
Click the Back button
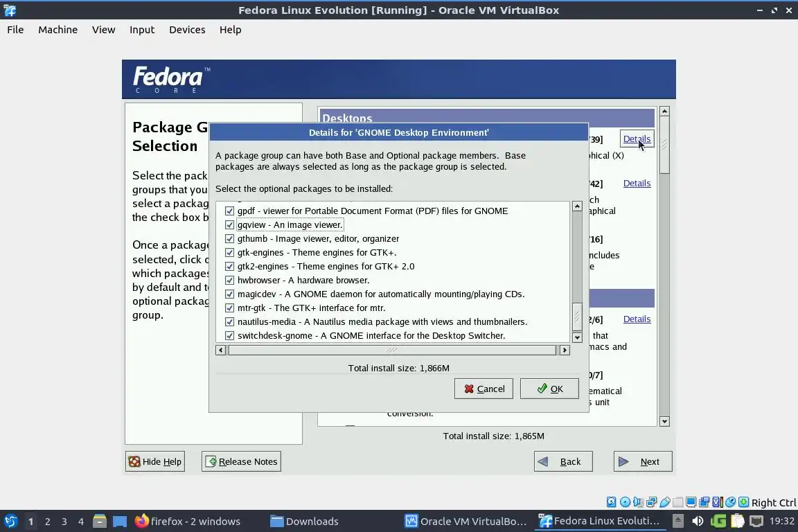point(563,461)
